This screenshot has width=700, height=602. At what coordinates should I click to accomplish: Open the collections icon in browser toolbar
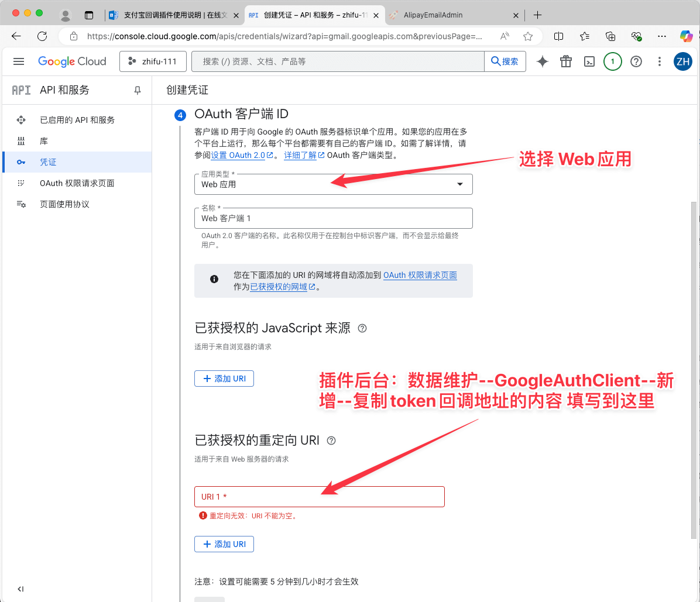tap(610, 36)
